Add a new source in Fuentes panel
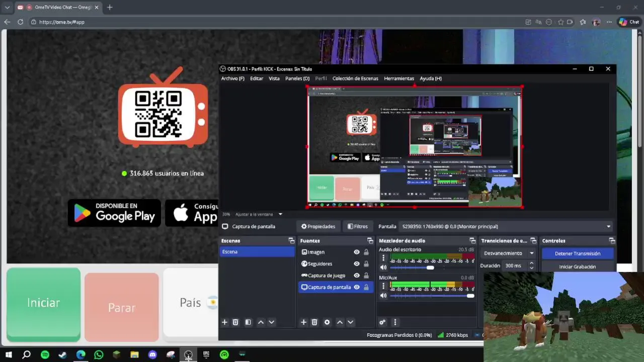The height and width of the screenshot is (362, 644). [303, 322]
